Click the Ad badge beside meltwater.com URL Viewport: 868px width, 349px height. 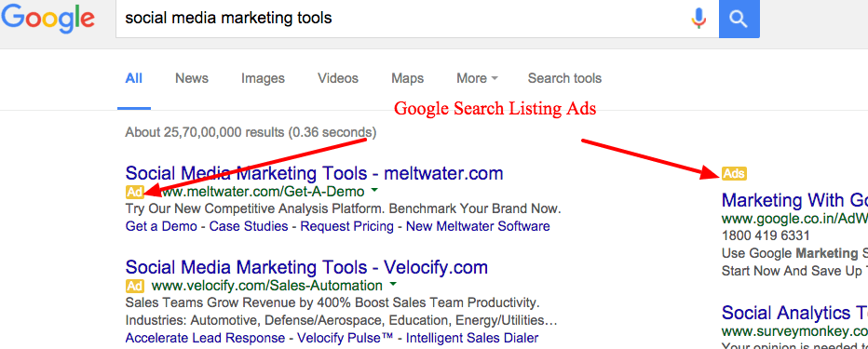(134, 192)
